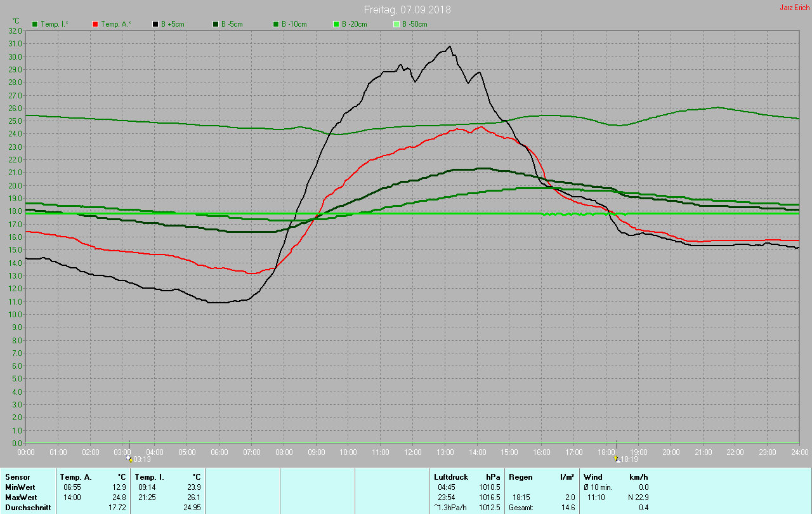Click the 'Ø 10 min.' wind label
This screenshot has width=812, height=514.
598,487
